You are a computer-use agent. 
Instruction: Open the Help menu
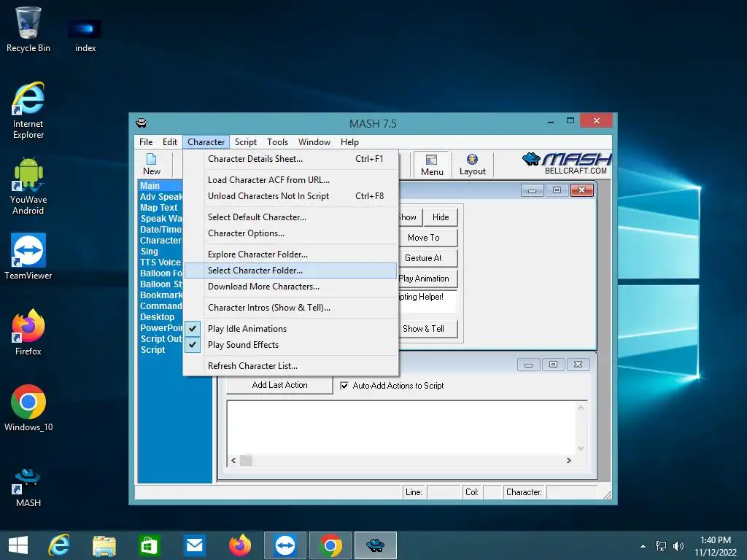pos(349,142)
